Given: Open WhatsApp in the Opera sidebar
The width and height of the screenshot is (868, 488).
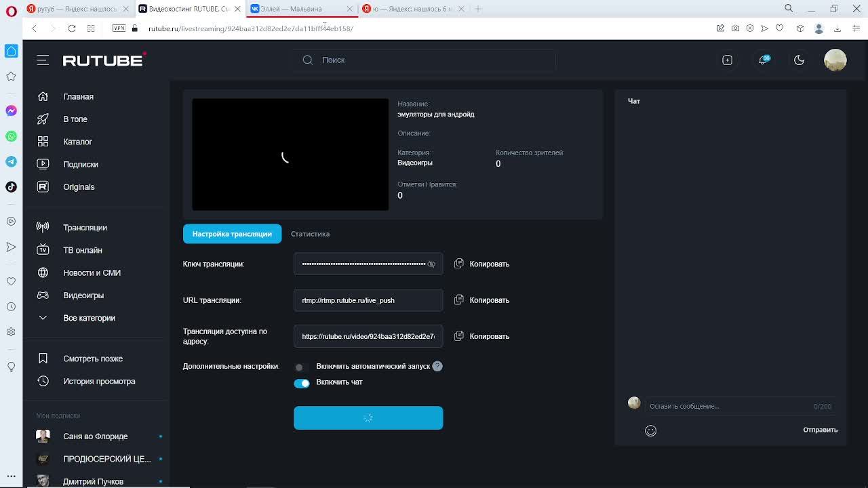Looking at the screenshot, I should click(11, 136).
